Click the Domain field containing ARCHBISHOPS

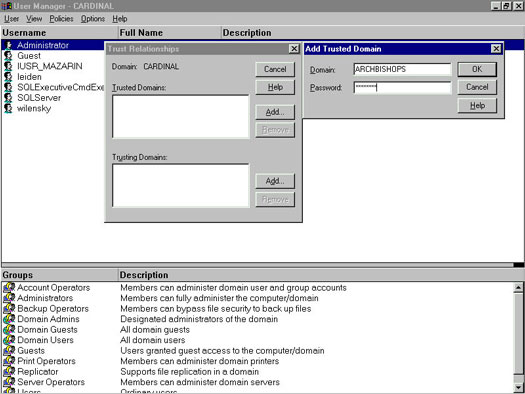pos(402,69)
